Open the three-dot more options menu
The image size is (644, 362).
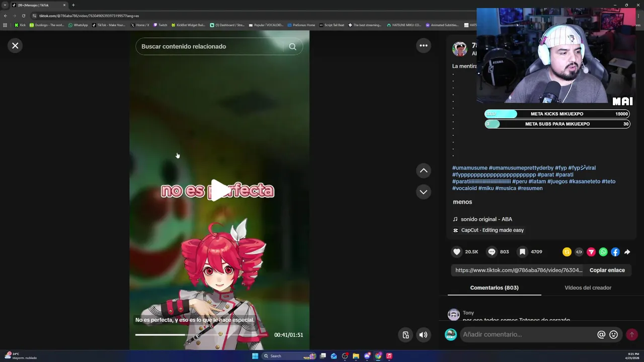424,46
